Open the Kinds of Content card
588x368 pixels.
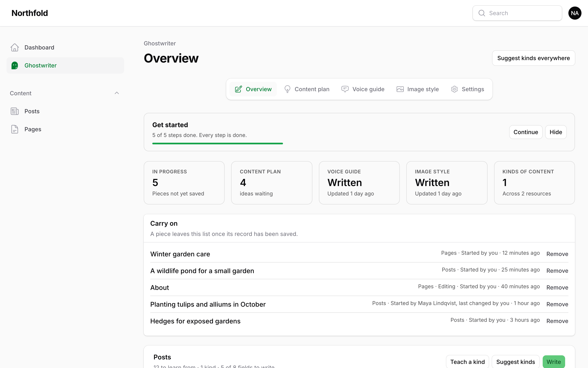tap(534, 183)
